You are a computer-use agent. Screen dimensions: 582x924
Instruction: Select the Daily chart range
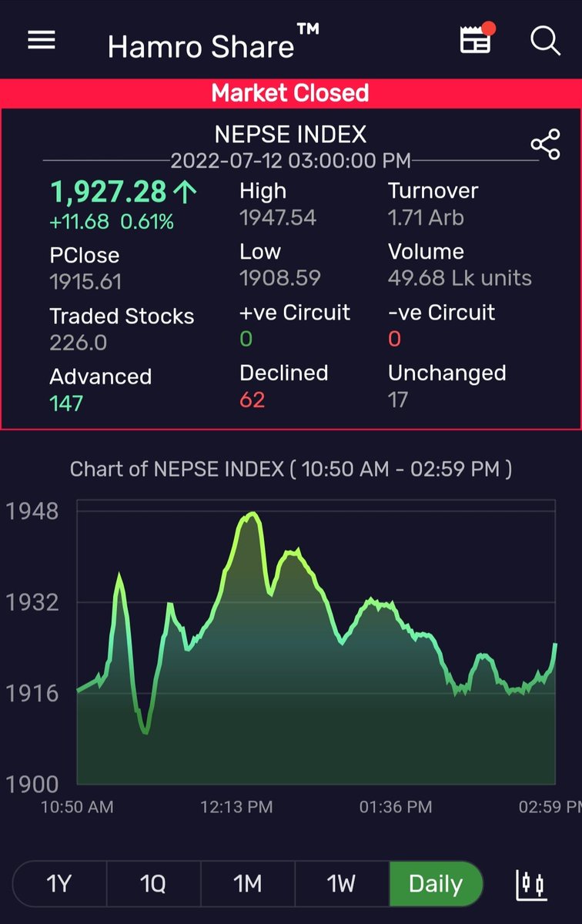tap(436, 883)
